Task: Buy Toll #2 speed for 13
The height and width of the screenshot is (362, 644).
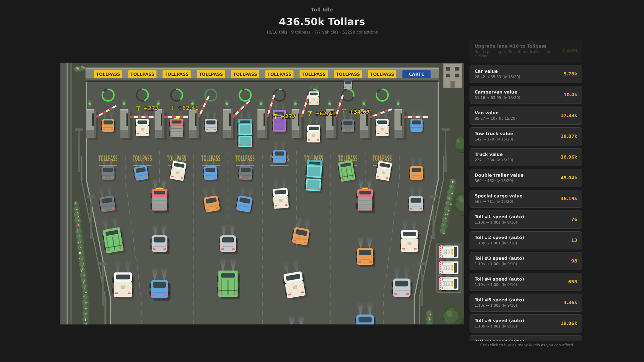Action: point(526,240)
